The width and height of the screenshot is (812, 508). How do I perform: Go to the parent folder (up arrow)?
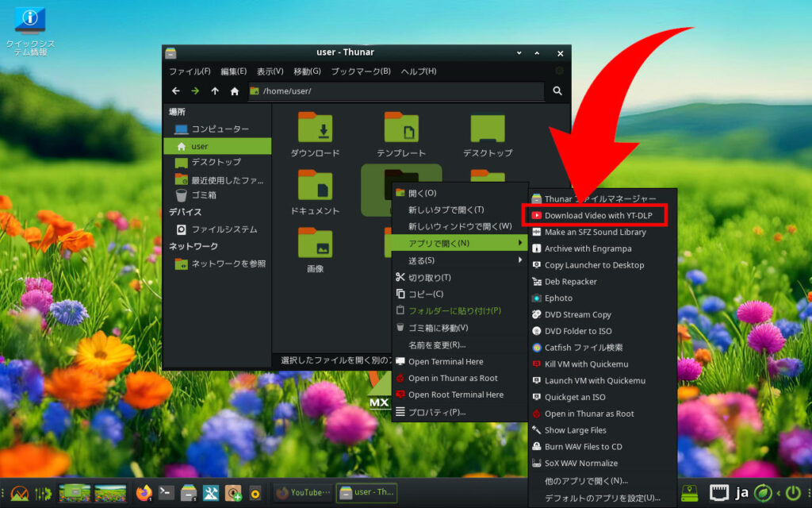click(x=215, y=91)
